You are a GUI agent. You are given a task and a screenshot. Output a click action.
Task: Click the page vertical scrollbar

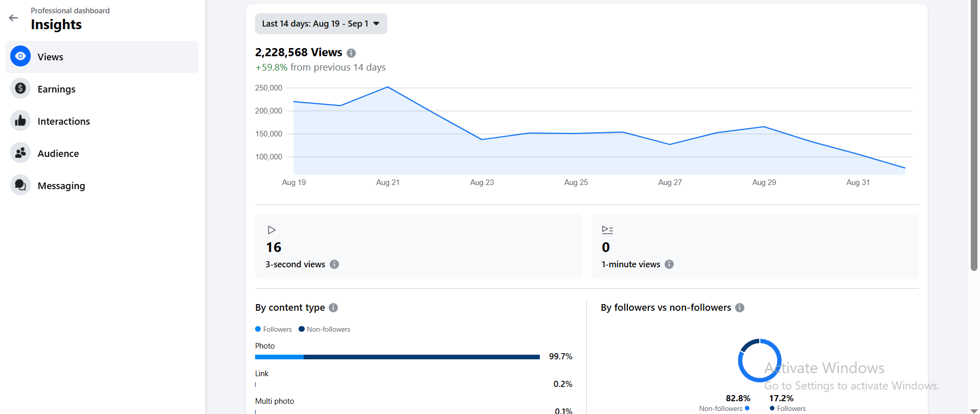pyautogui.click(x=974, y=153)
